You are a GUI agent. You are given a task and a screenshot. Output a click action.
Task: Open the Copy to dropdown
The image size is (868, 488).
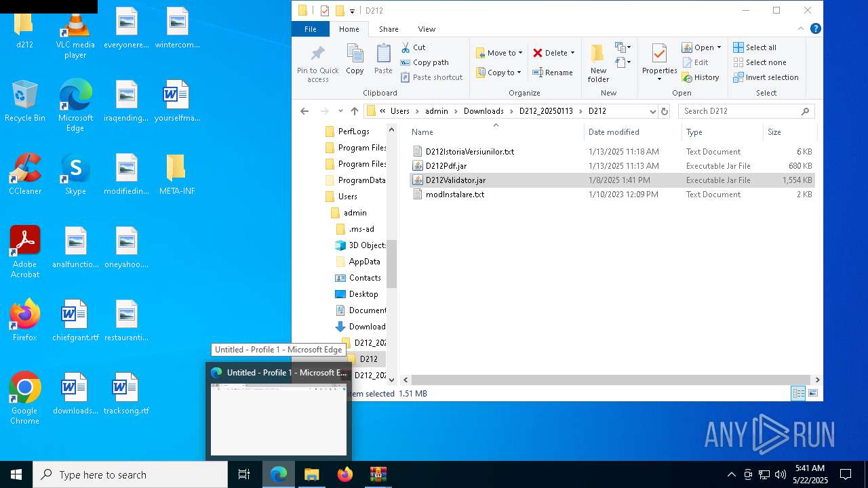[x=499, y=73]
